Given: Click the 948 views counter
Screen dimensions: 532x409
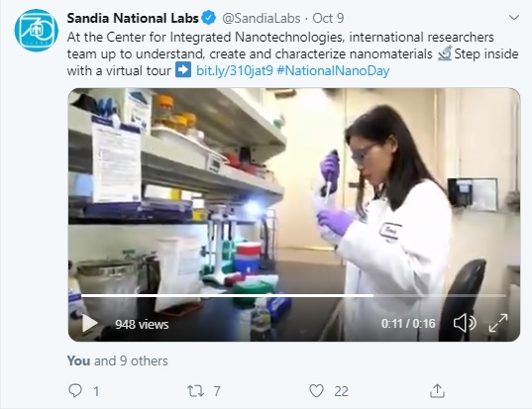Looking at the screenshot, I should [x=142, y=324].
